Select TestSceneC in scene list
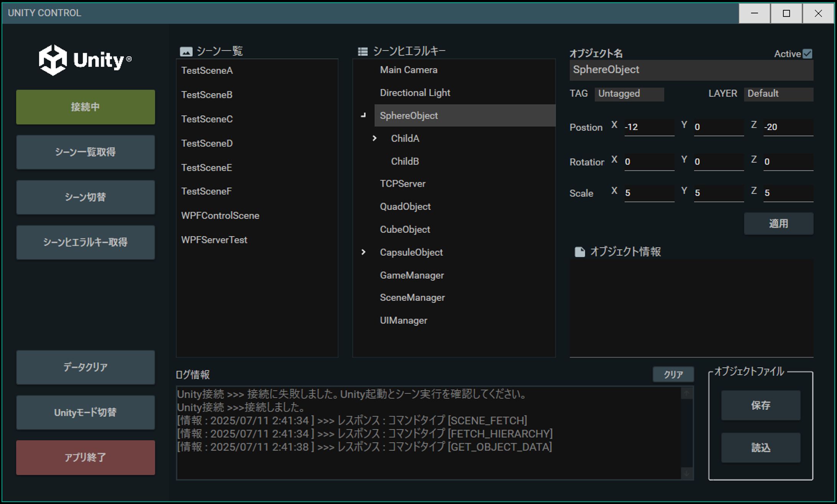Screen dimensions: 837x504 (207, 119)
